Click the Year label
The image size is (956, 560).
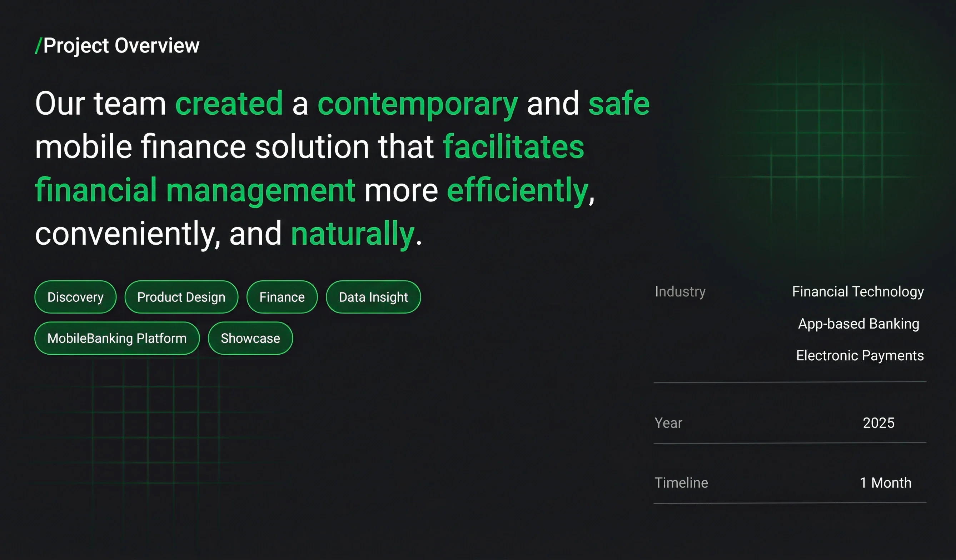click(668, 423)
